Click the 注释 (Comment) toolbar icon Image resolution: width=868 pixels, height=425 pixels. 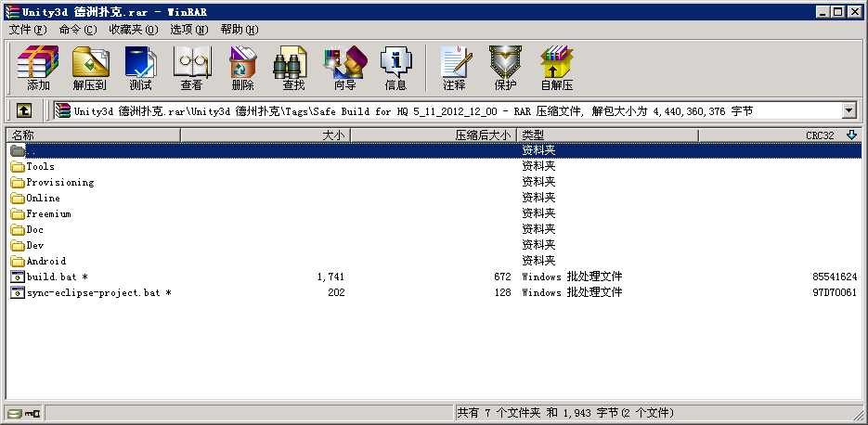pyautogui.click(x=455, y=68)
